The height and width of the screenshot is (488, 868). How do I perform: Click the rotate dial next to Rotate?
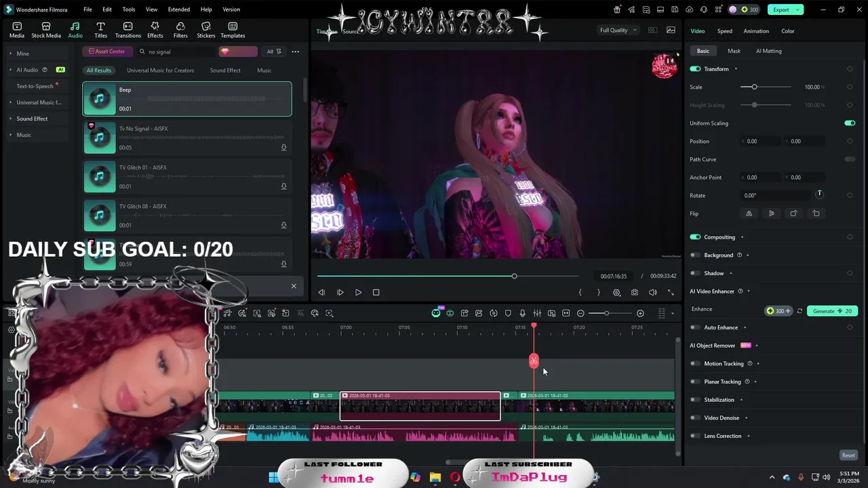[819, 195]
